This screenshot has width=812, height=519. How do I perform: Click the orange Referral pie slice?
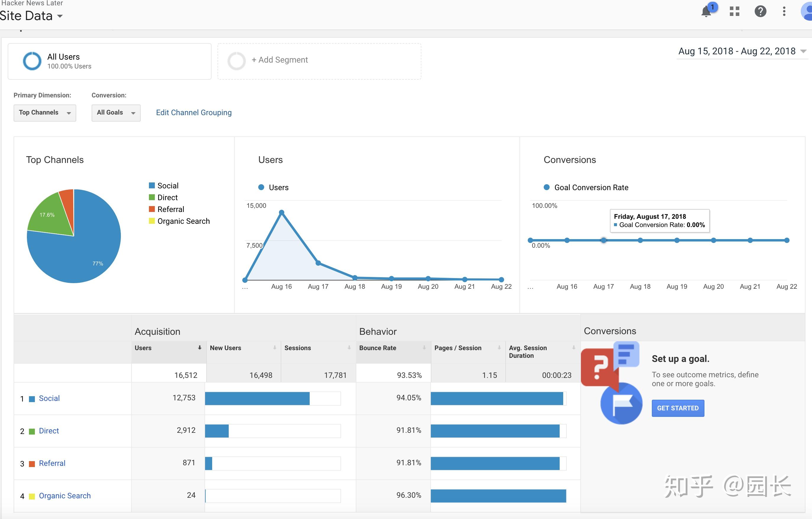tap(69, 205)
